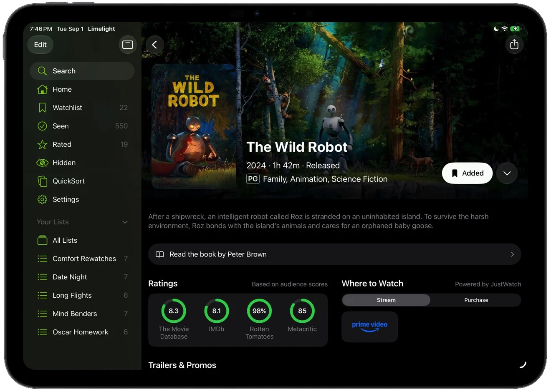Open Rated movies
Viewport: 551px width, 392px height.
[x=82, y=144]
